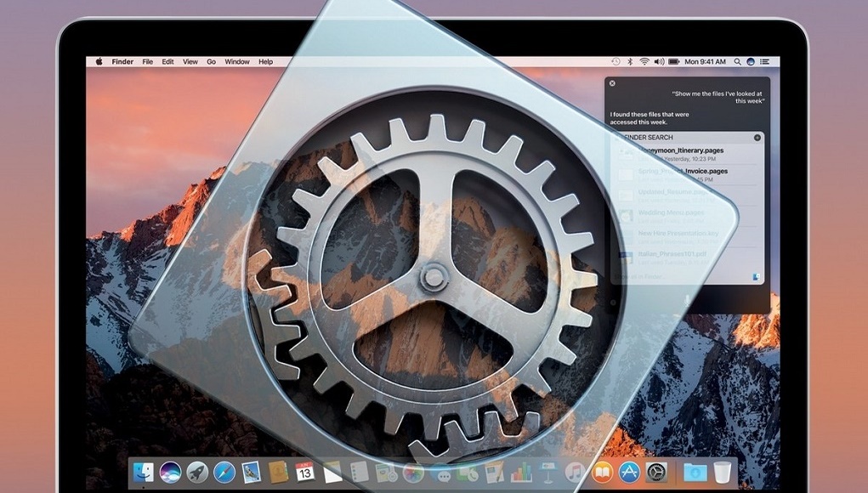Open Finder from the Dock
The height and width of the screenshot is (493, 868).
click(x=144, y=473)
